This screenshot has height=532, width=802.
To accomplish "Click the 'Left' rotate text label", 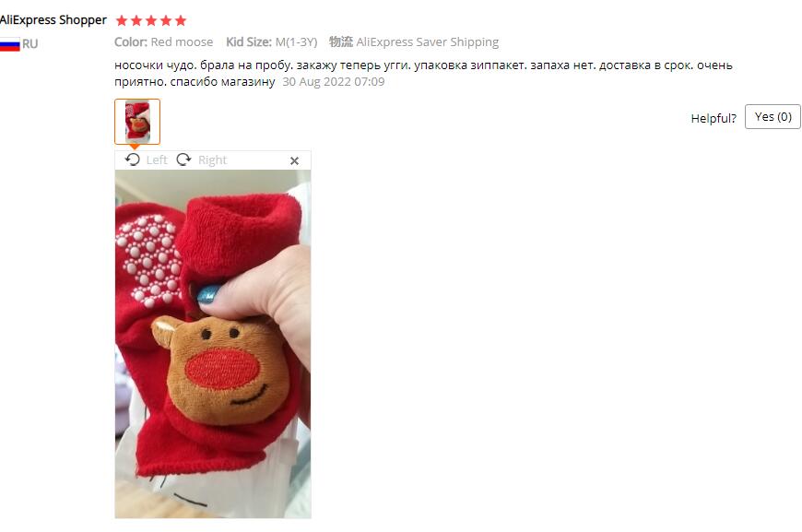I will pos(157,160).
